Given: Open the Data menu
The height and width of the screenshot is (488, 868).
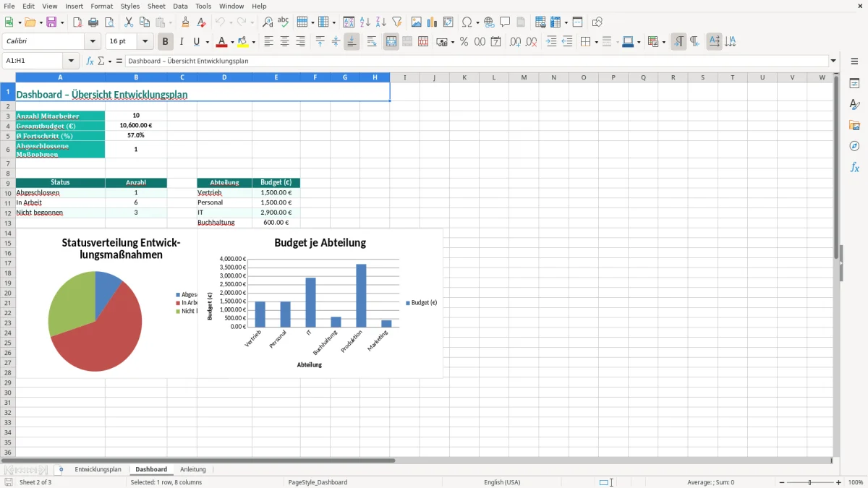Looking at the screenshot, I should pos(180,6).
